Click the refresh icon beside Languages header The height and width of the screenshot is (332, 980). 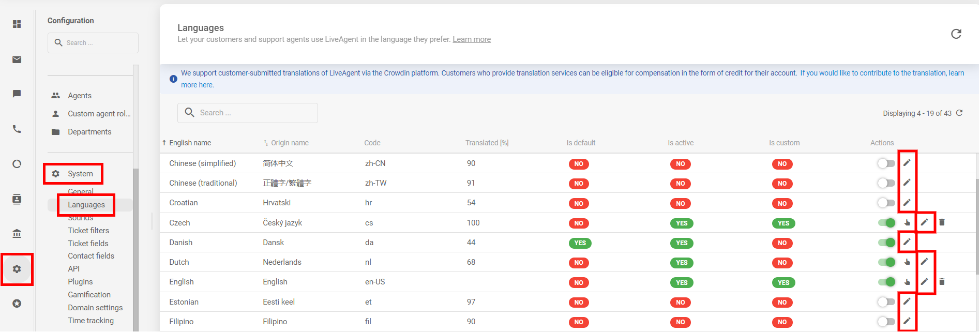click(956, 34)
